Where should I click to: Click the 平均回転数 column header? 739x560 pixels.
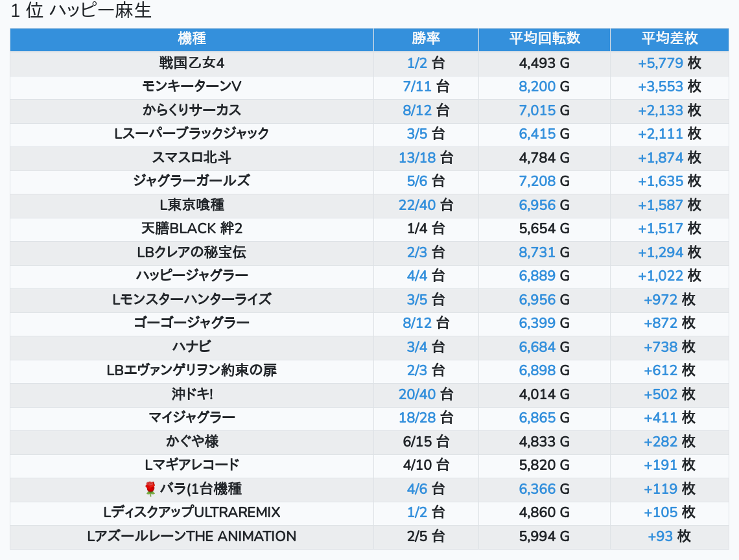tap(545, 39)
